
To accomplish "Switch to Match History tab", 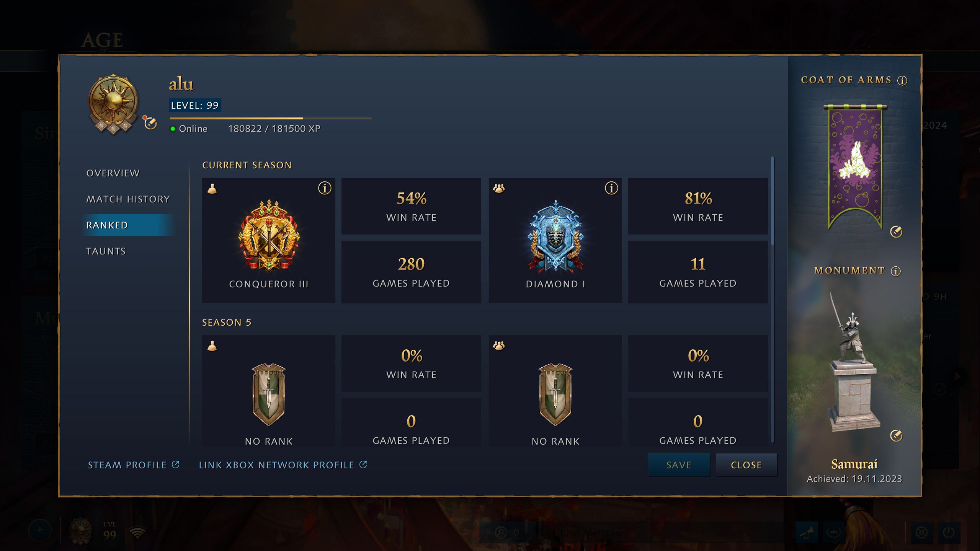I will 128,199.
